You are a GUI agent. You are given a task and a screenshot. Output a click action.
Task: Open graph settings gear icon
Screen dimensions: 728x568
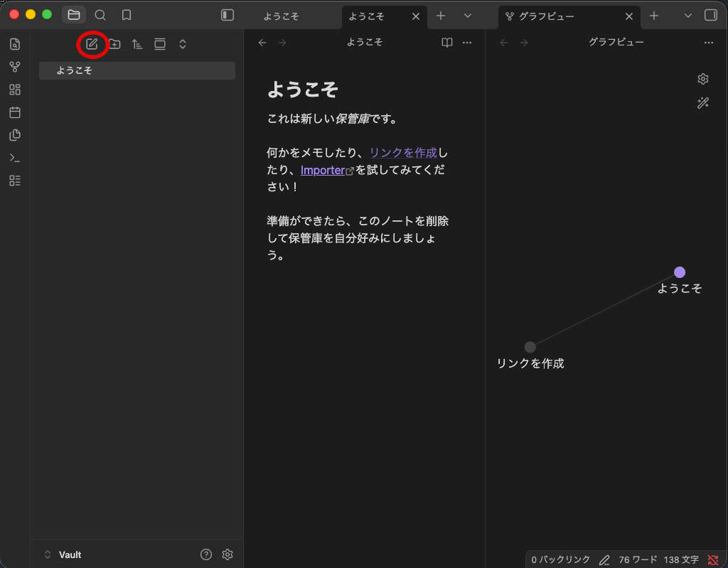point(703,79)
